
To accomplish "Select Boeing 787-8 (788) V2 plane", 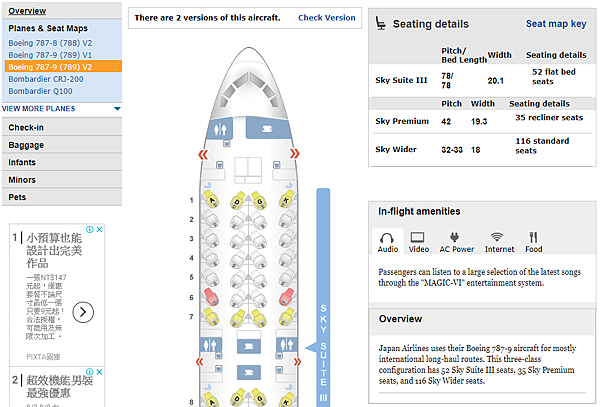I will pyautogui.click(x=50, y=43).
